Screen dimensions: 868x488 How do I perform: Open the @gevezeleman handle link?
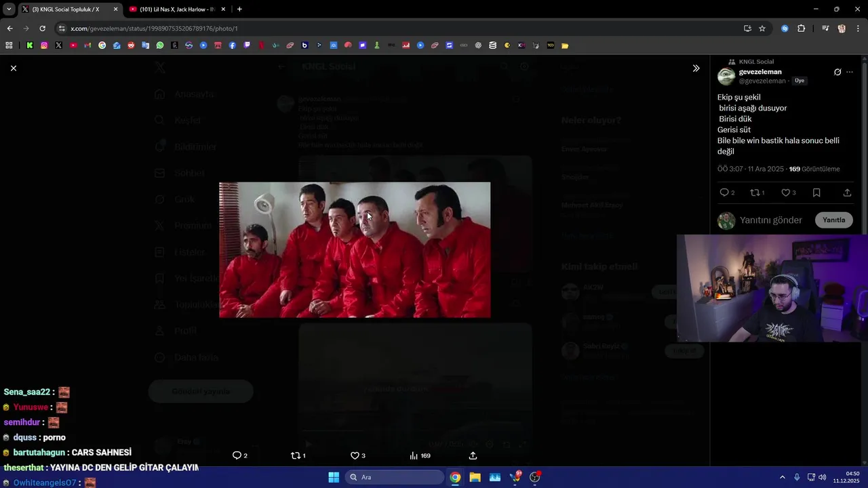[762, 81]
